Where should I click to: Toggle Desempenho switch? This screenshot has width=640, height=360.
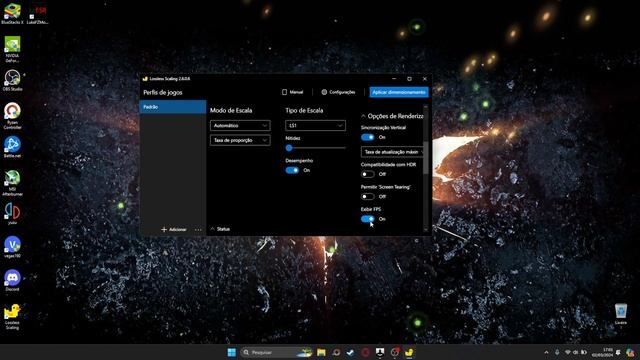[x=292, y=170]
